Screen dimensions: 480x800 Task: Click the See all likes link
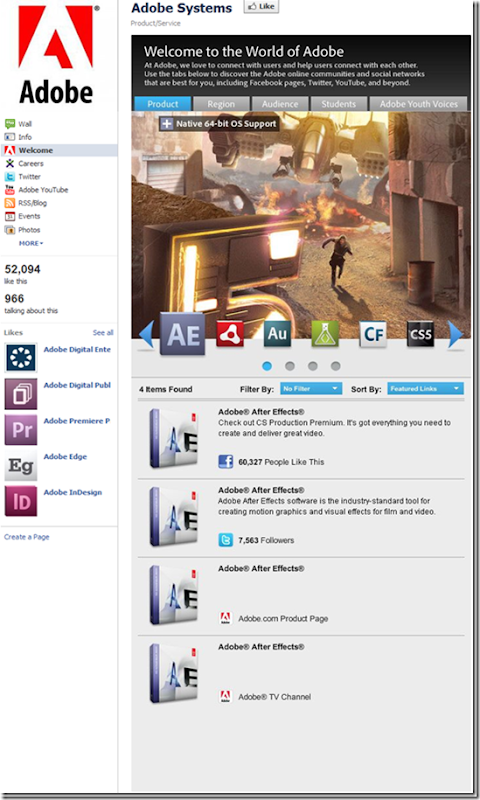[x=103, y=333]
